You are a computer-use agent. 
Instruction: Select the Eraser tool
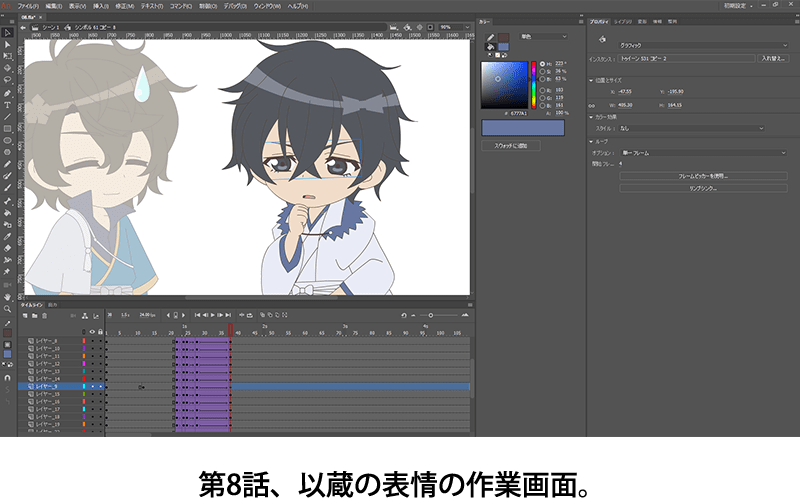[7, 248]
